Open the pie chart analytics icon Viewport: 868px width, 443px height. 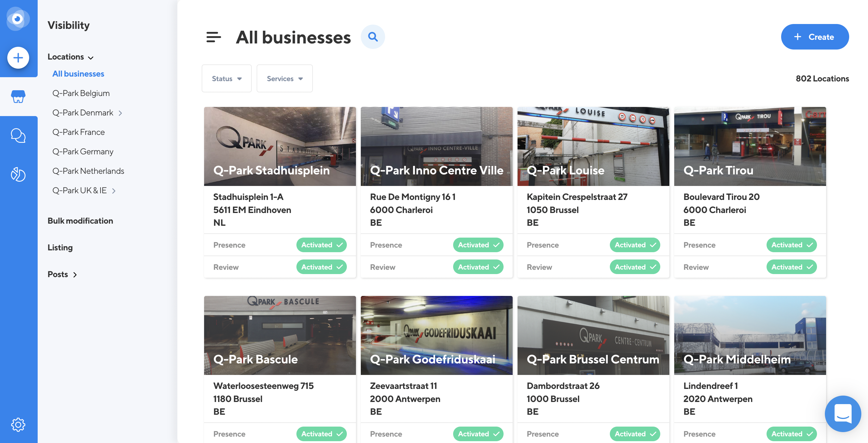pyautogui.click(x=18, y=174)
